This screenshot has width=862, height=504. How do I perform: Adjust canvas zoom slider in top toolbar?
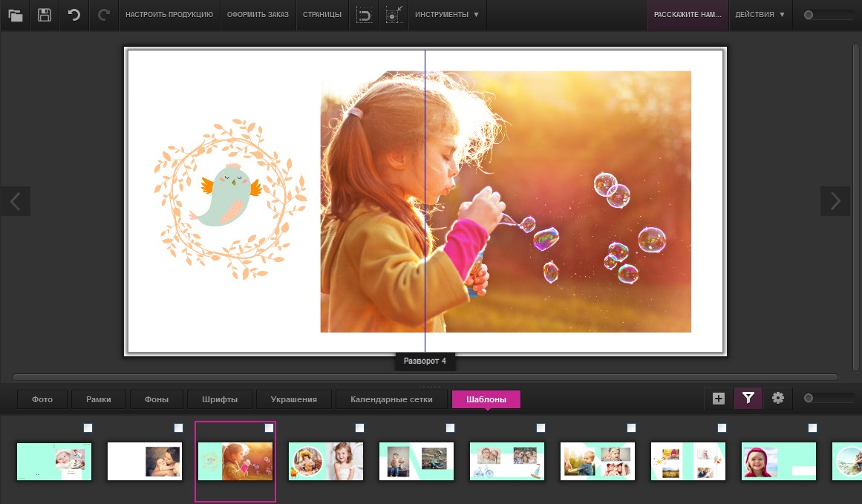(829, 15)
